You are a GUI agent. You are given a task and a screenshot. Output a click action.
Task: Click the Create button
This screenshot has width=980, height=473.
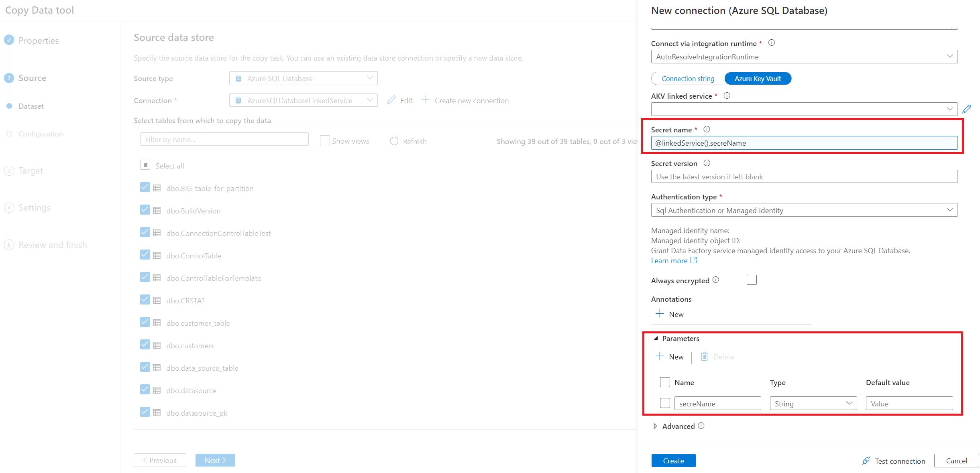pos(672,461)
